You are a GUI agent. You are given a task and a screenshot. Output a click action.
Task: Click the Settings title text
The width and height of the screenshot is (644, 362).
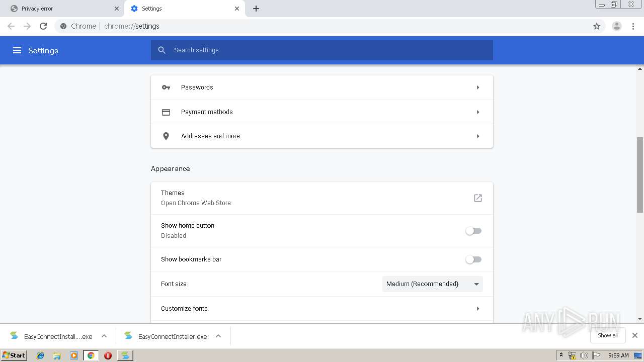pos(43,50)
